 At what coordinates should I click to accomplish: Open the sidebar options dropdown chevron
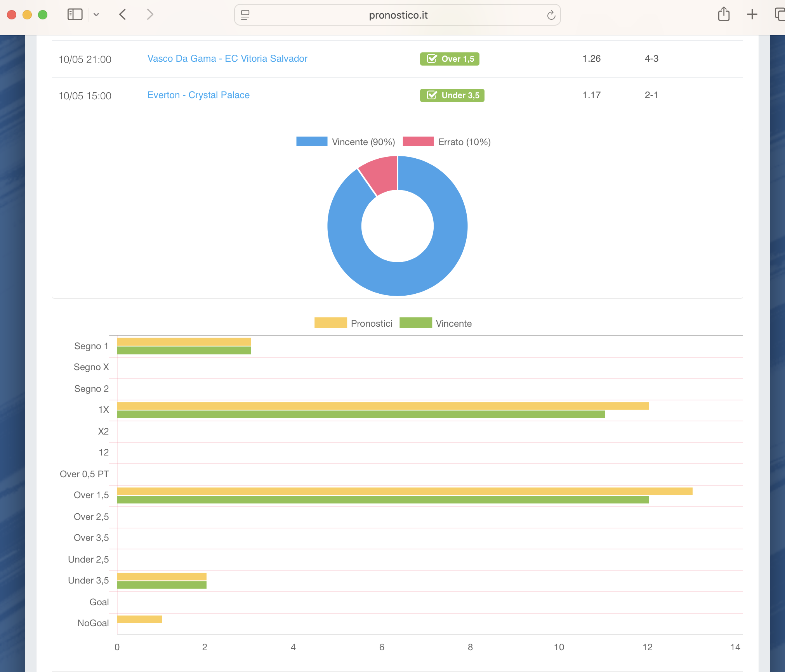[x=96, y=15]
